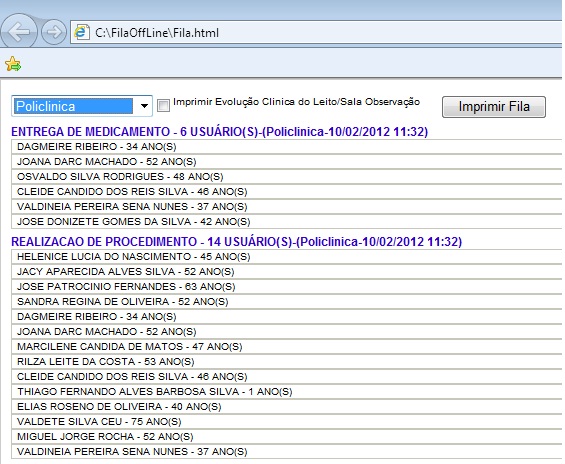Select OSVALDO SILVA RODRIGUES row
The width and height of the screenshot is (565, 464).
[287, 177]
